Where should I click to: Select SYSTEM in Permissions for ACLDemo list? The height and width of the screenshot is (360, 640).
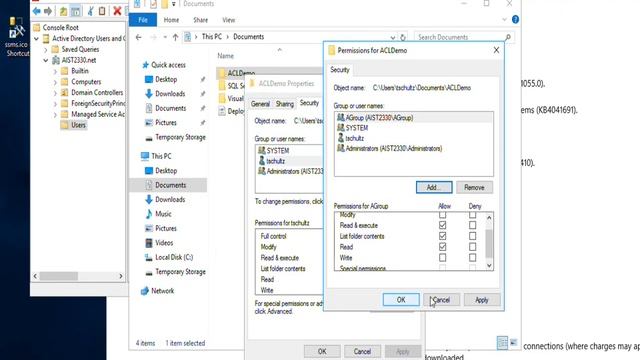pos(413,128)
